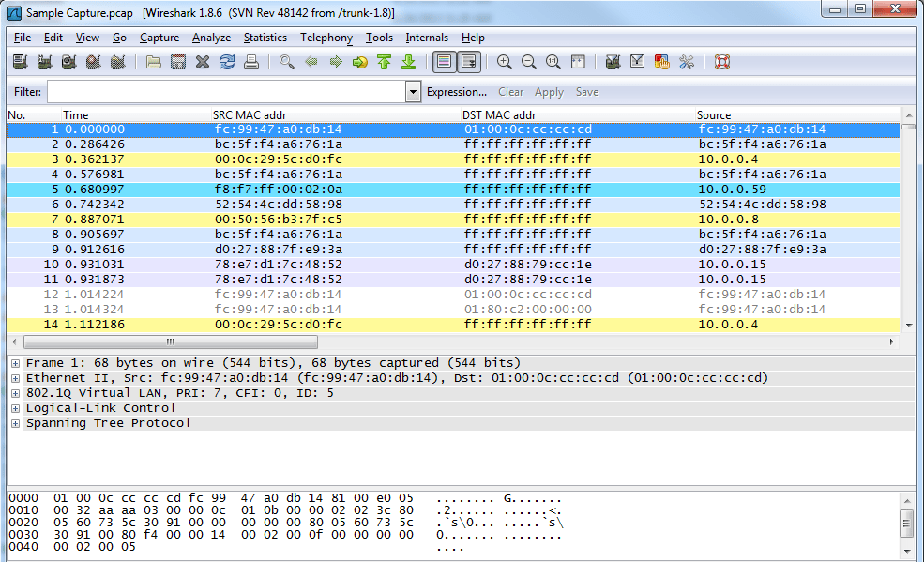Expand the Frame 1 tree node
Image resolution: width=924 pixels, height=562 pixels.
(x=15, y=363)
